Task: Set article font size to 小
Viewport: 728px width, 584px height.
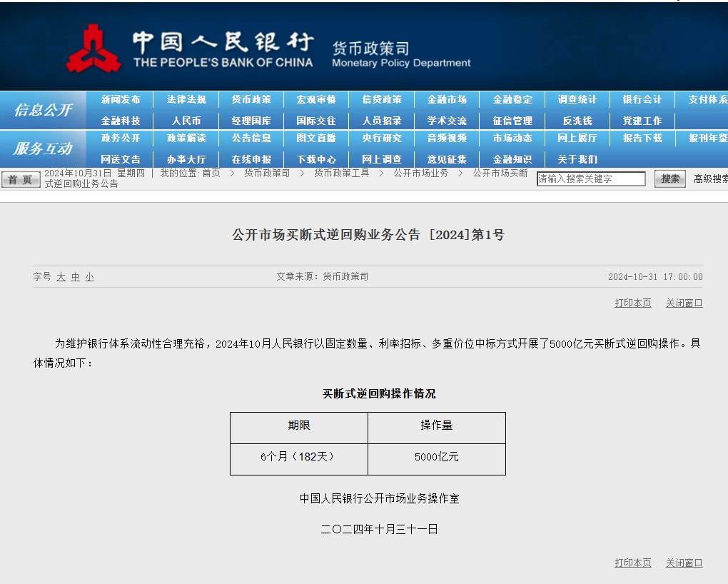Action: 89,277
